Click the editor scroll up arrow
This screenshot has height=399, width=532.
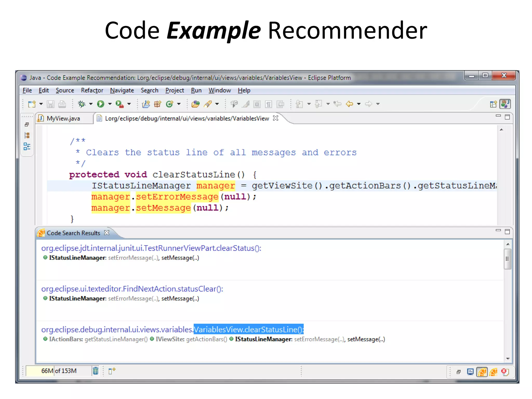(x=502, y=129)
